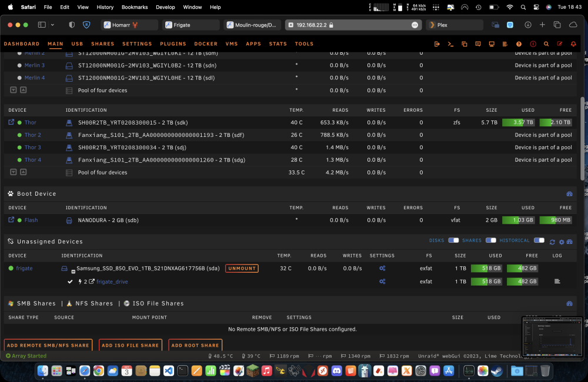Click ADD ISO FILE SHARE button

coord(130,345)
